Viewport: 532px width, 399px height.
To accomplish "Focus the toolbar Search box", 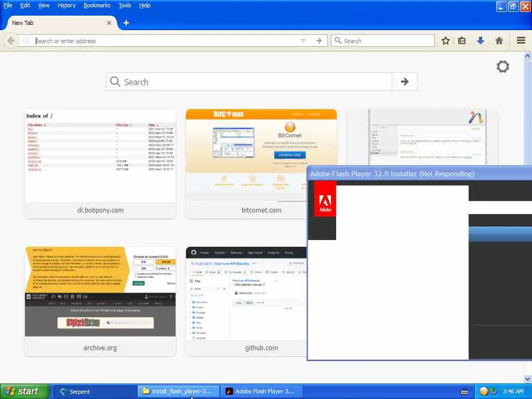I will coord(383,41).
